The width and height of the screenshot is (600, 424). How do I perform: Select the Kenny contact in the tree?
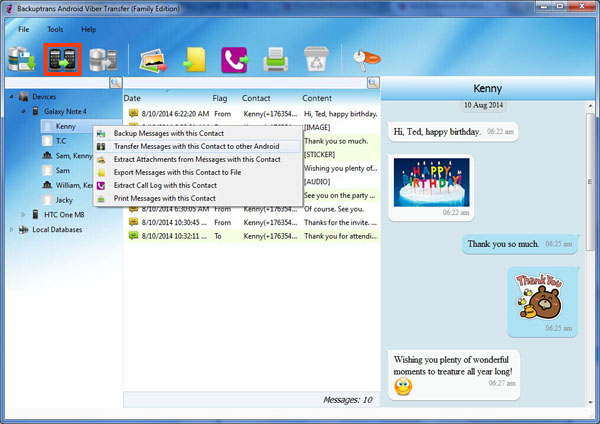click(x=65, y=126)
